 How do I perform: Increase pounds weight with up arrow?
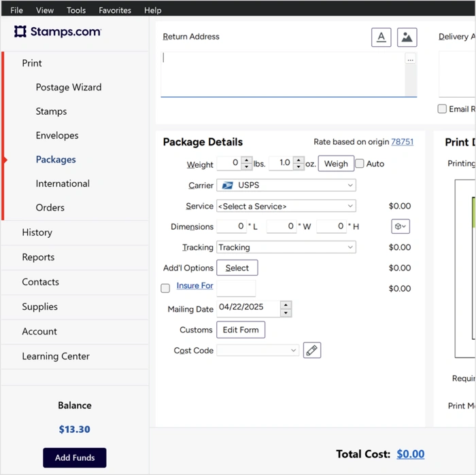tap(247, 160)
